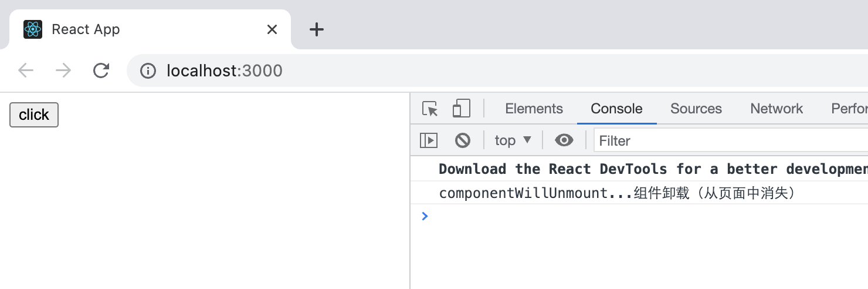Open the Sources tab
The image size is (868, 289).
[x=696, y=109]
